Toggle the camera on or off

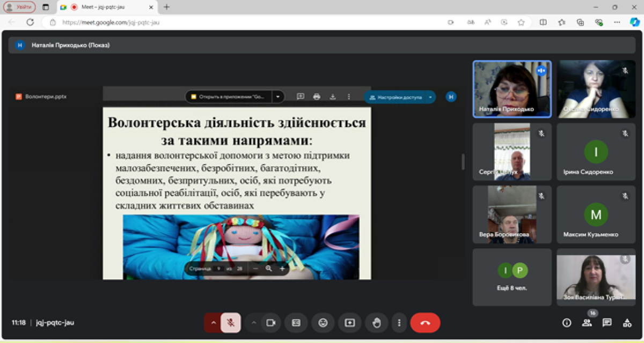(x=271, y=323)
